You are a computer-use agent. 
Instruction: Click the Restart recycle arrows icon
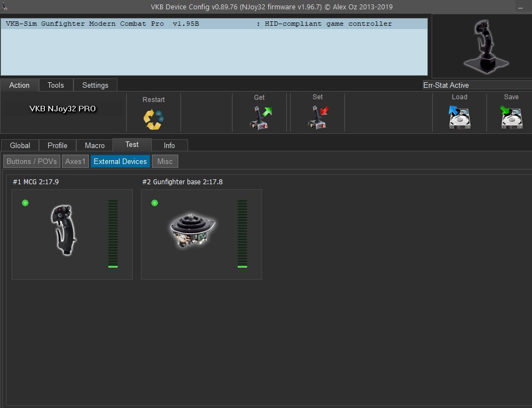point(153,118)
